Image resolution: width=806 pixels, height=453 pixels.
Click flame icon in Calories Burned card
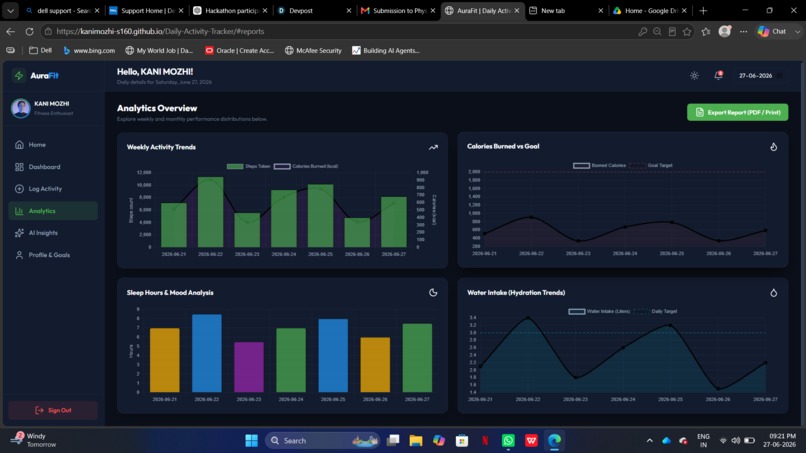tap(773, 147)
